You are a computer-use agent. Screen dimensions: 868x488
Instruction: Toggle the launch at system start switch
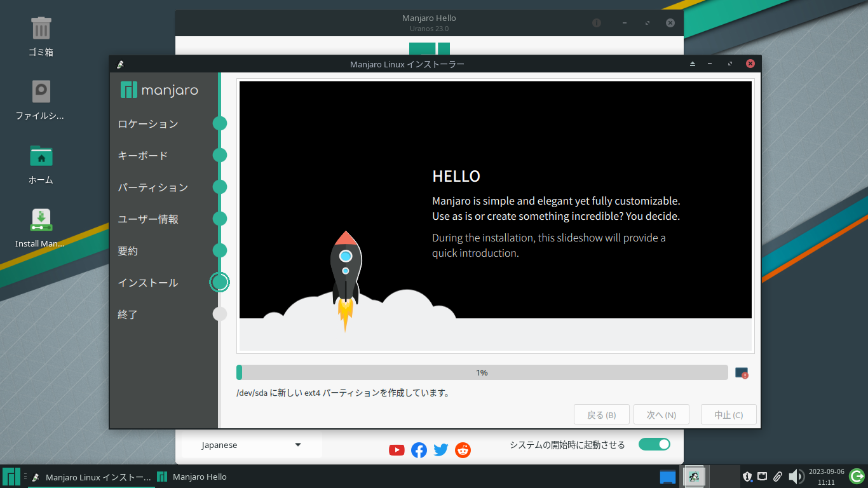tap(654, 444)
